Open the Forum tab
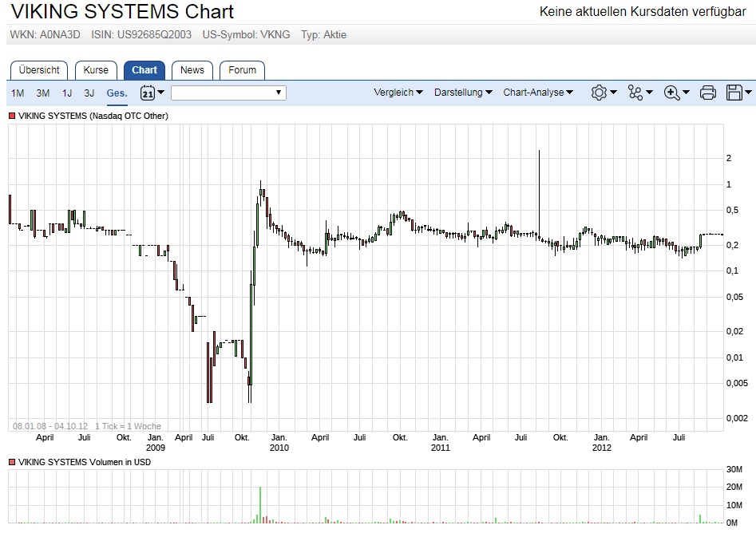 tap(242, 70)
